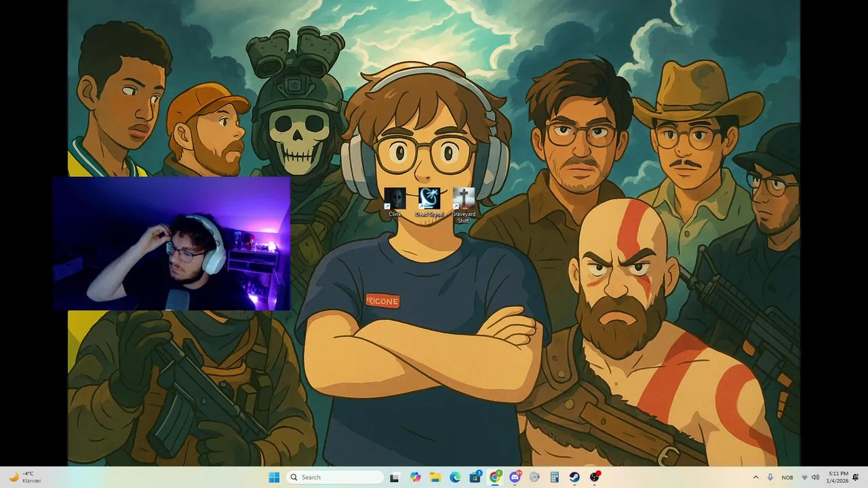
Task: Open the notification bell in tray
Action: click(856, 477)
